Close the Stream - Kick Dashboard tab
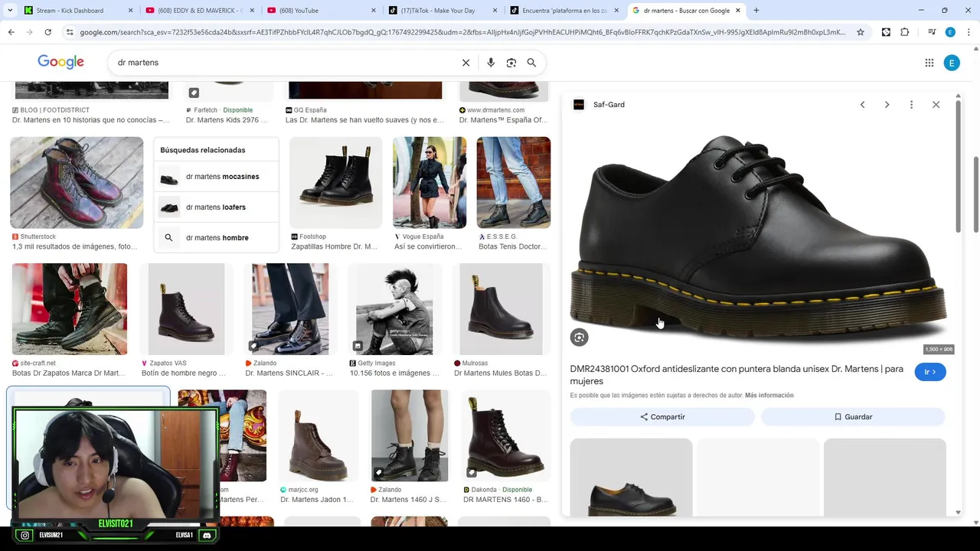This screenshot has height=551, width=980. (x=130, y=10)
